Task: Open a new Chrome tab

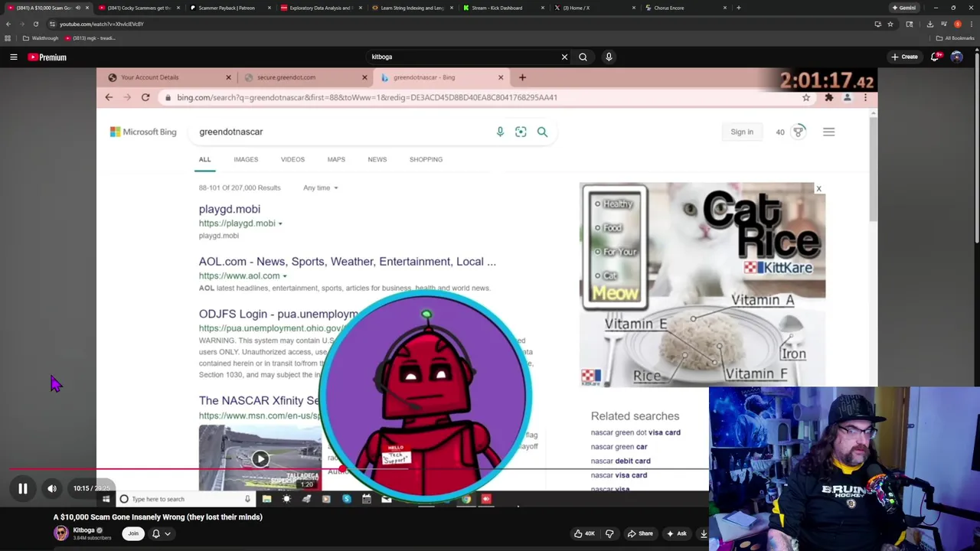Action: pos(738,8)
